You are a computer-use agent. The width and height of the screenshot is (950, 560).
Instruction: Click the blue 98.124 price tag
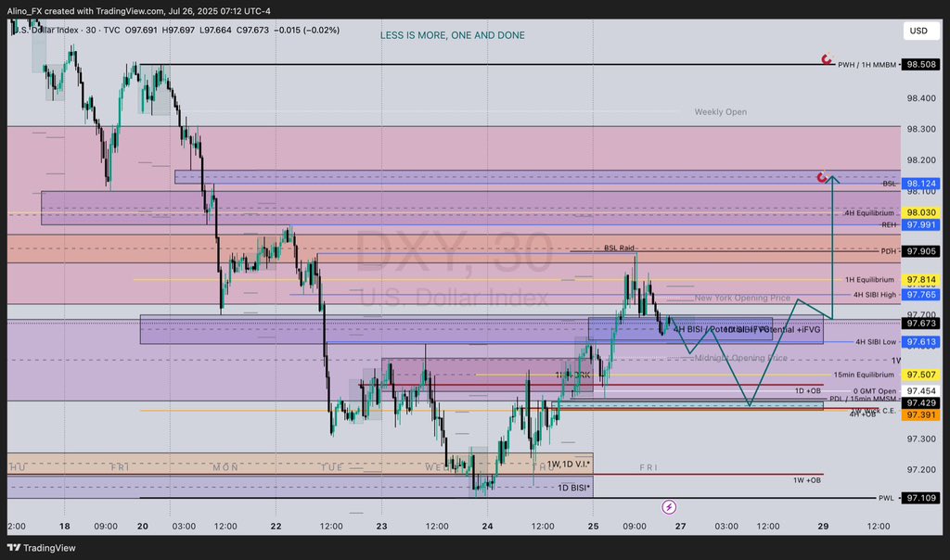coord(921,184)
